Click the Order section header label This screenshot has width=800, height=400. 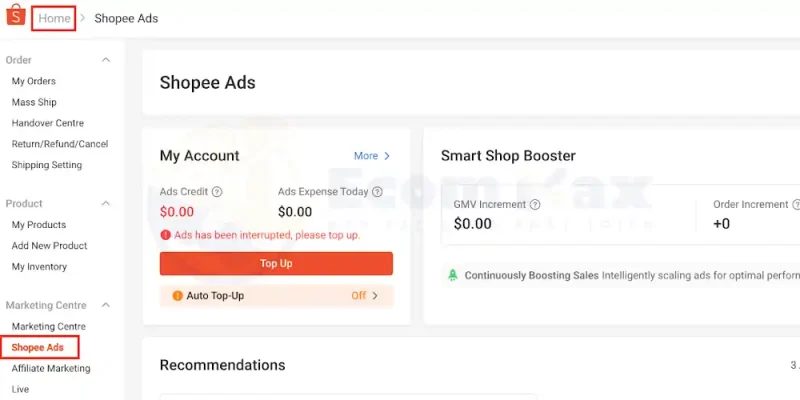pyautogui.click(x=18, y=60)
